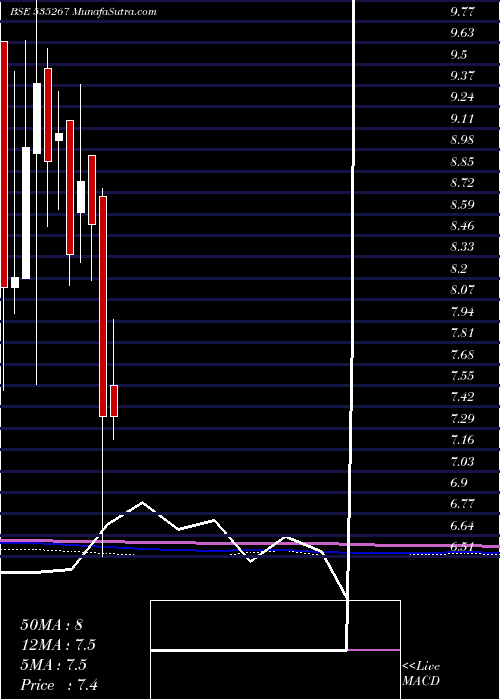The width and height of the screenshot is (500, 700).
Task: Click the 7.68 price axis label
Action: [x=462, y=355]
